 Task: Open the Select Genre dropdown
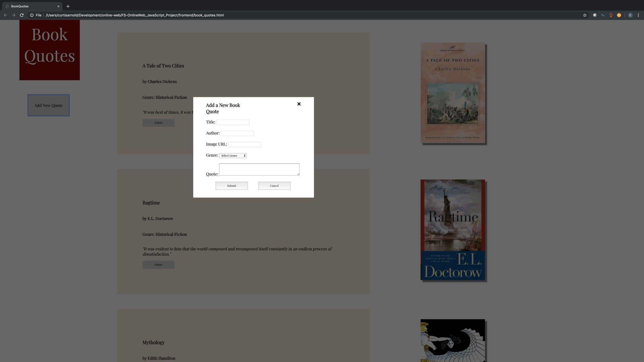(x=232, y=155)
